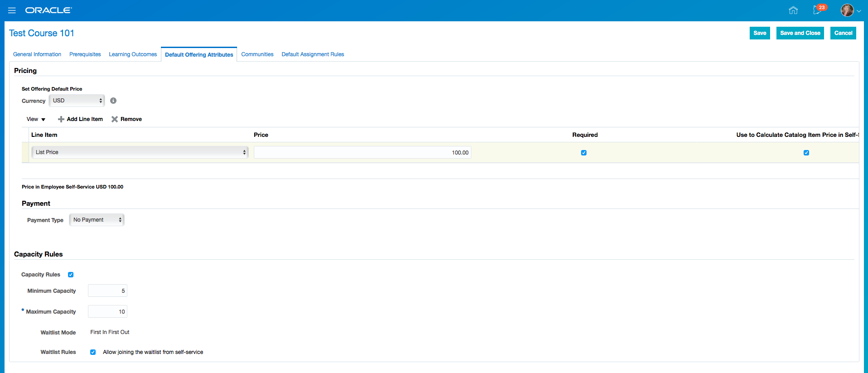Open the List Price line item dropdown
The height and width of the screenshot is (373, 868).
pos(140,152)
